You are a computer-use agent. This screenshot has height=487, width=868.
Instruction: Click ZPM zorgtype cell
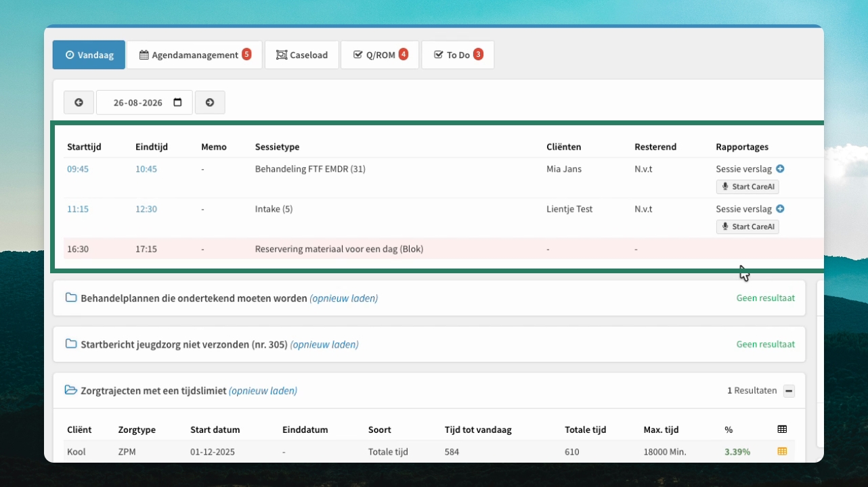[x=127, y=452]
